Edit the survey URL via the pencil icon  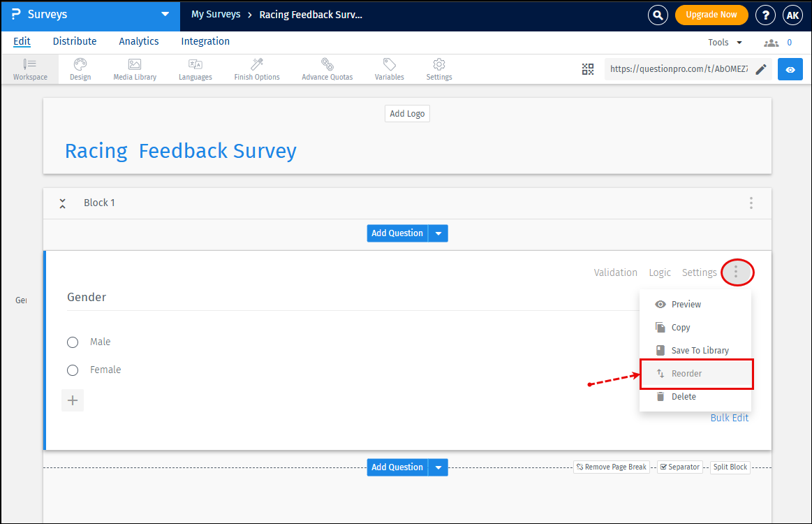coord(761,68)
